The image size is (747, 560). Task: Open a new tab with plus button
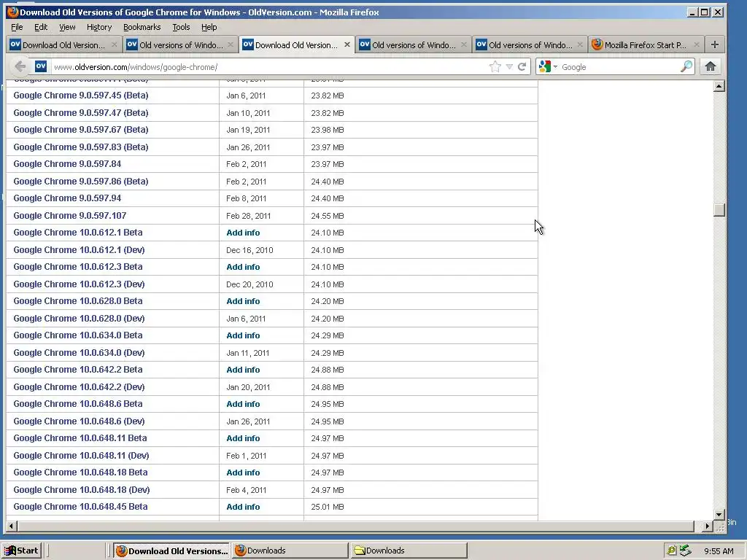(x=715, y=44)
